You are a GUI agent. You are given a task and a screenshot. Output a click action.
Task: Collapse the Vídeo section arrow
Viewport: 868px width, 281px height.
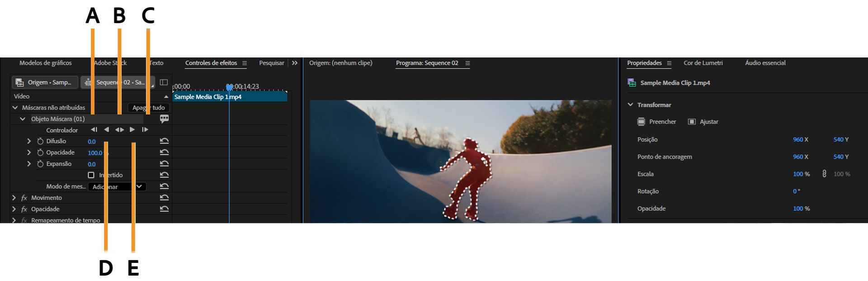[x=166, y=96]
